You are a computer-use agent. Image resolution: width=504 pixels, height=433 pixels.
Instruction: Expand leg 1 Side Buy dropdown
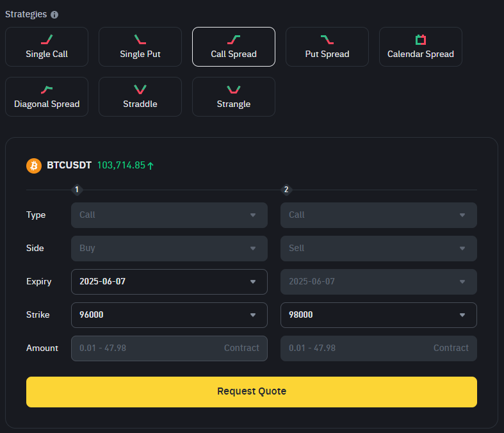pos(170,249)
